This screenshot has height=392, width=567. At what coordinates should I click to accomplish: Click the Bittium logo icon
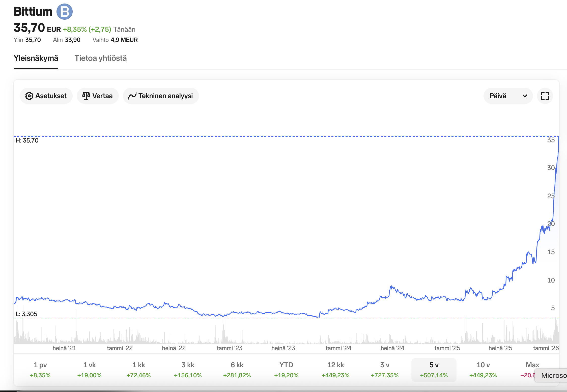pos(64,12)
